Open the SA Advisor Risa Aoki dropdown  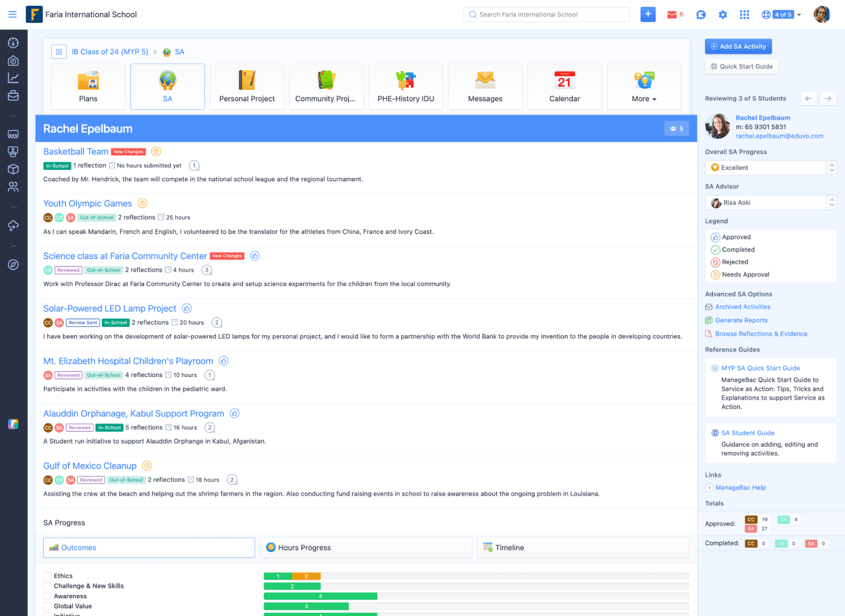771,203
